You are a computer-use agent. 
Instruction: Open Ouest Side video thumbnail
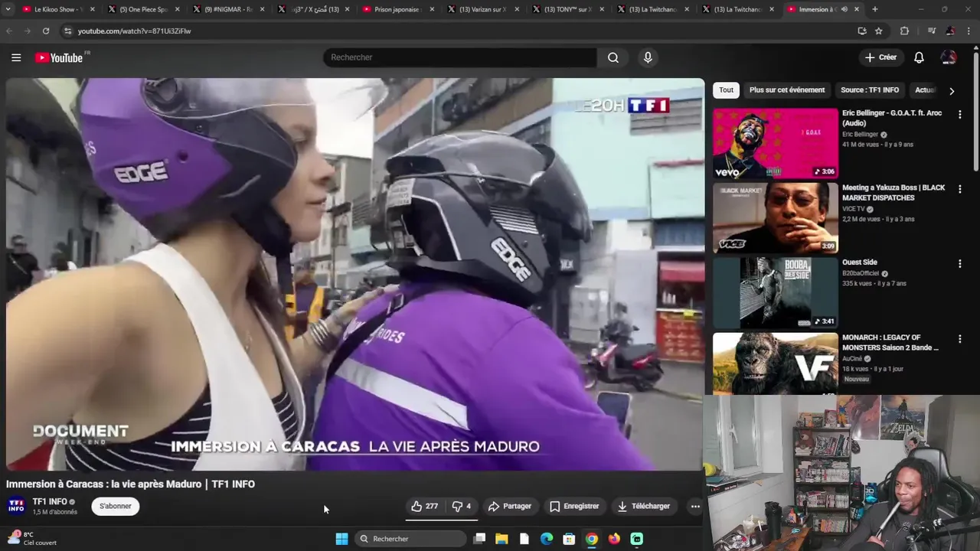point(776,293)
